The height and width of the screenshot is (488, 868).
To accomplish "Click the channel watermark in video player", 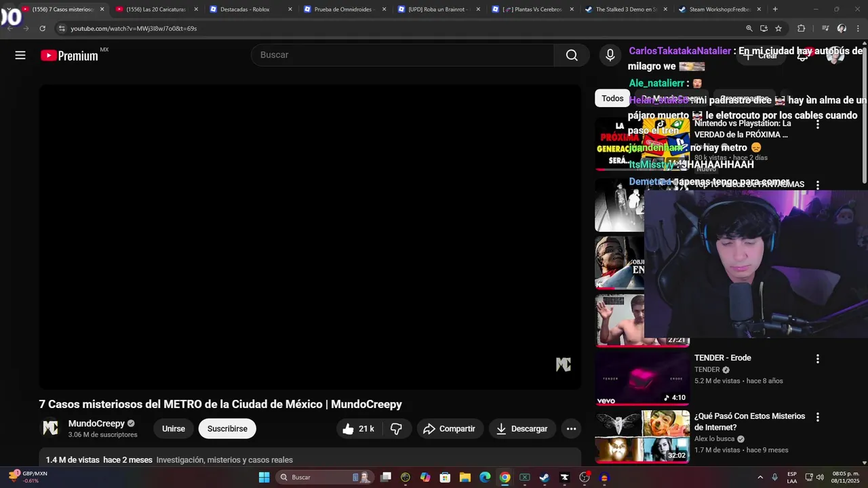I will (564, 365).
